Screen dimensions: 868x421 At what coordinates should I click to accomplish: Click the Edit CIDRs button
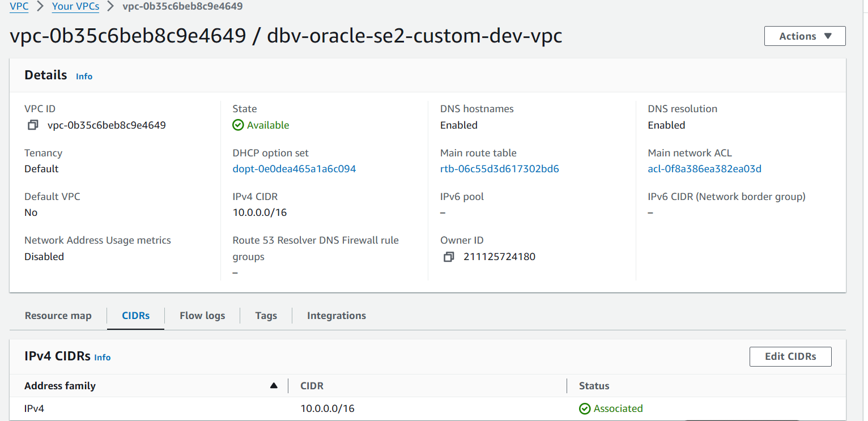pos(790,356)
